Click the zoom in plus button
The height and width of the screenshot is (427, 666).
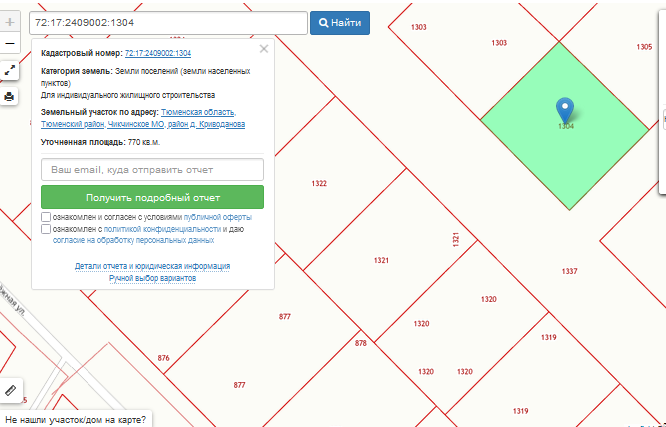point(10,22)
